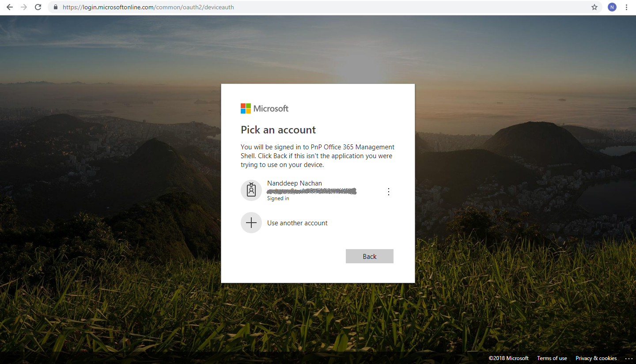Click the Microsoft logo in the dialog

point(265,108)
